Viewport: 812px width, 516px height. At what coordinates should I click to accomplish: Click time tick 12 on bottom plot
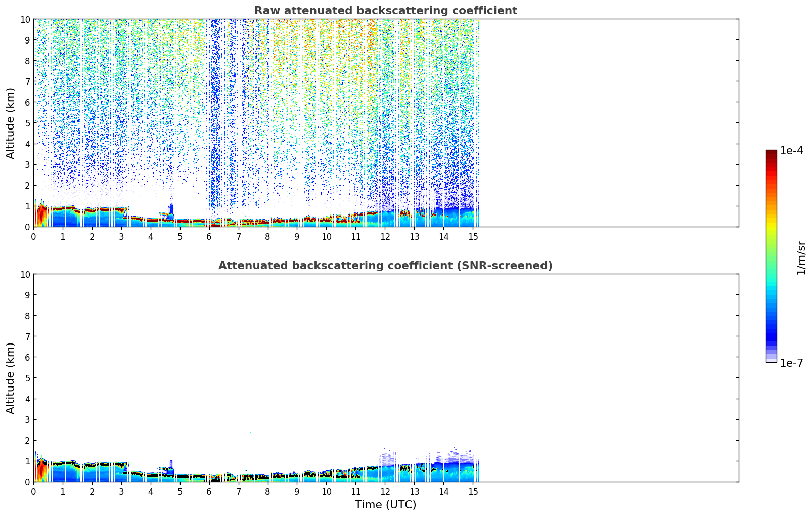point(385,491)
